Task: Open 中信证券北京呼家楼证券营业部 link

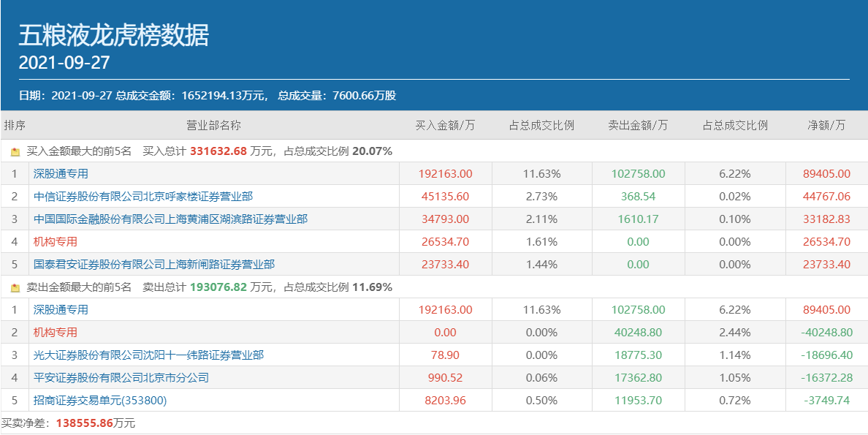Action: [x=143, y=197]
